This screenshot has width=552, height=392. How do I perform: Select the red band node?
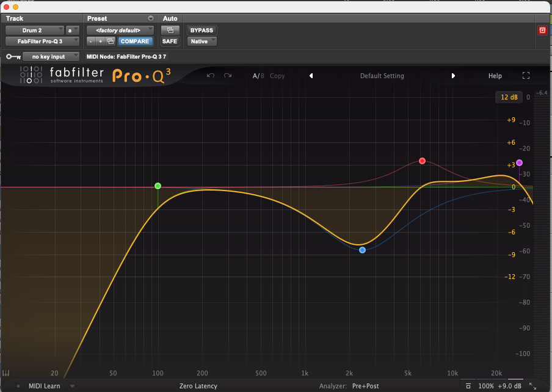click(x=422, y=161)
